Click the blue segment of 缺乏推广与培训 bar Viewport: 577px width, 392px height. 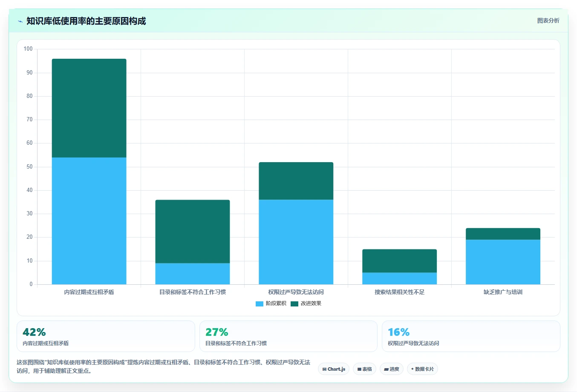503,262
